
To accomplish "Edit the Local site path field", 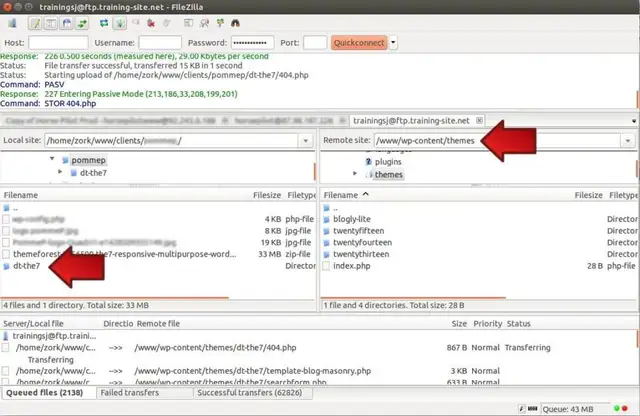I will click(171, 141).
